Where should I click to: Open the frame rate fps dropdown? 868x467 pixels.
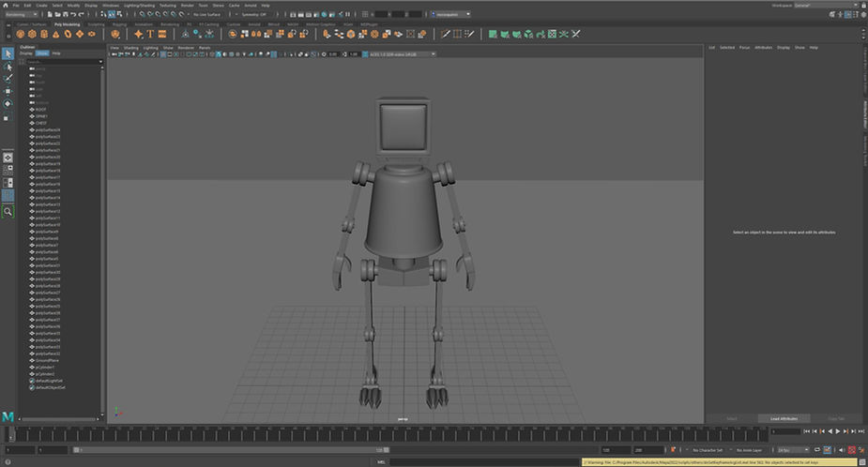coord(792,450)
